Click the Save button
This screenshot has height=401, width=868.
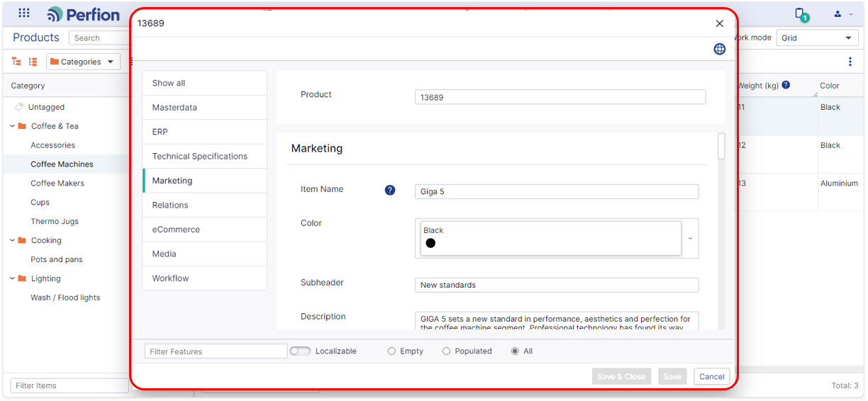(672, 377)
